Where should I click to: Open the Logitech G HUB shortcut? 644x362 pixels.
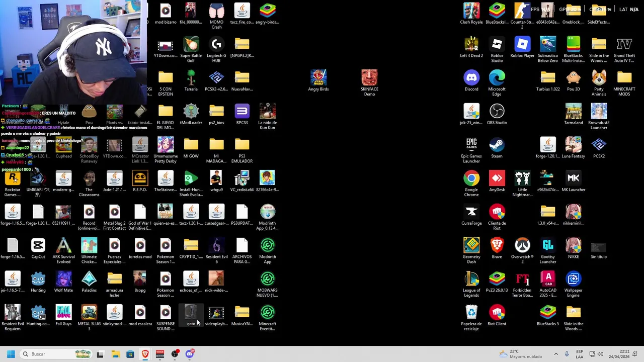216,49
